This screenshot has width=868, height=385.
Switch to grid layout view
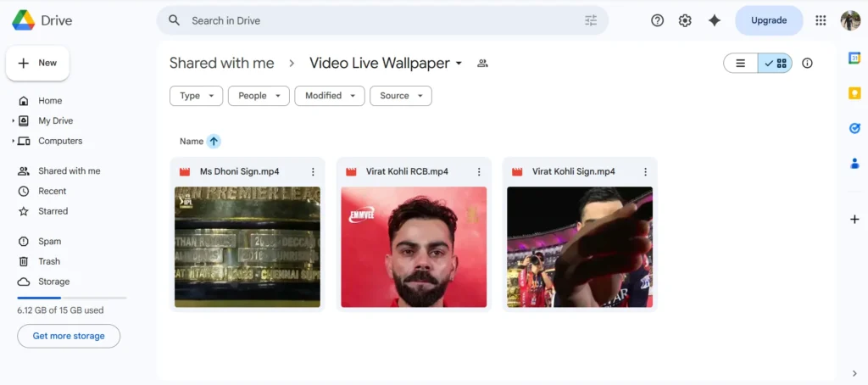[x=775, y=63]
